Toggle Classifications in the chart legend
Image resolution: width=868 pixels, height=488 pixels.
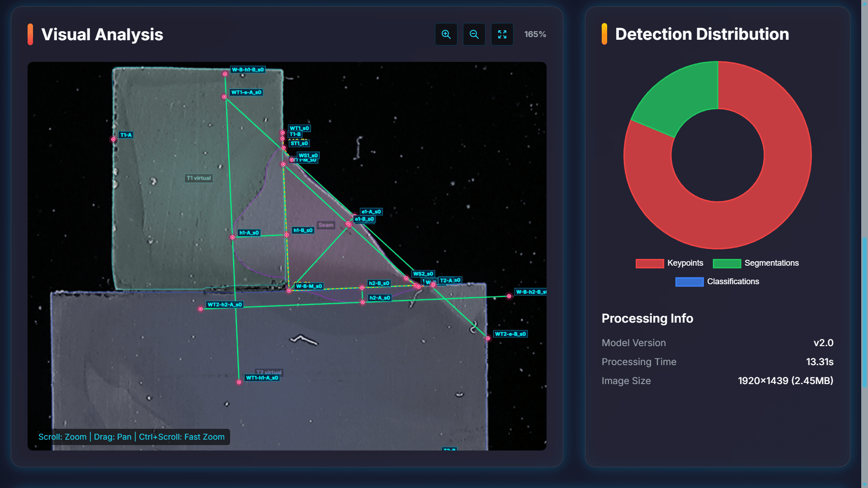pos(732,282)
